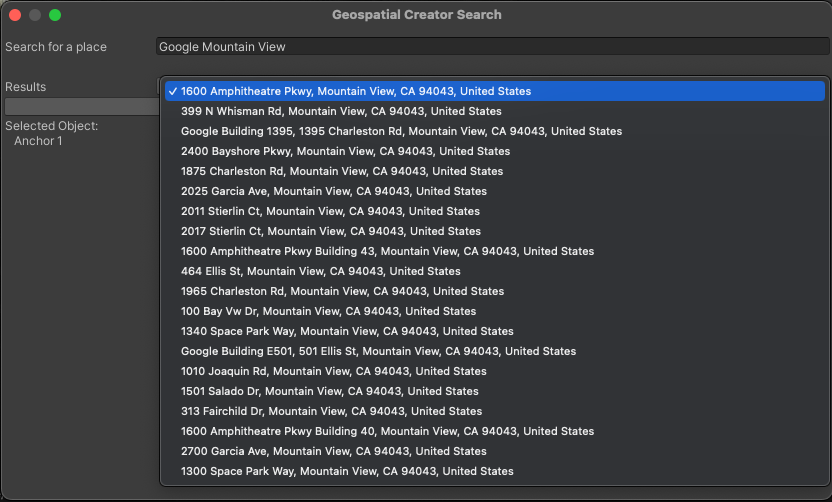Select 1965 Charleston Rd result
This screenshot has height=502, width=832.
point(342,291)
